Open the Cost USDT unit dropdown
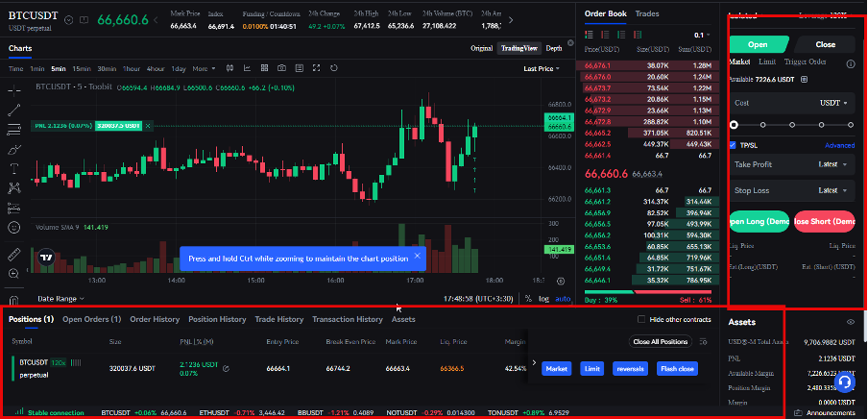This screenshot has height=419, width=868. click(833, 103)
